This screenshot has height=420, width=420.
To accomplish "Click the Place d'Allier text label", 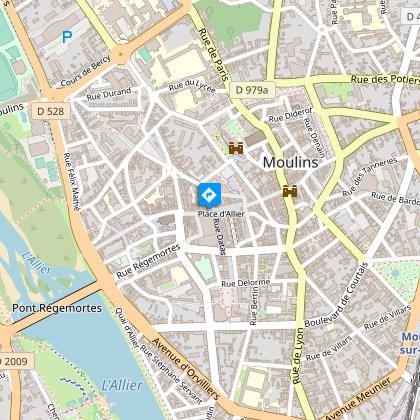I will (x=221, y=214).
